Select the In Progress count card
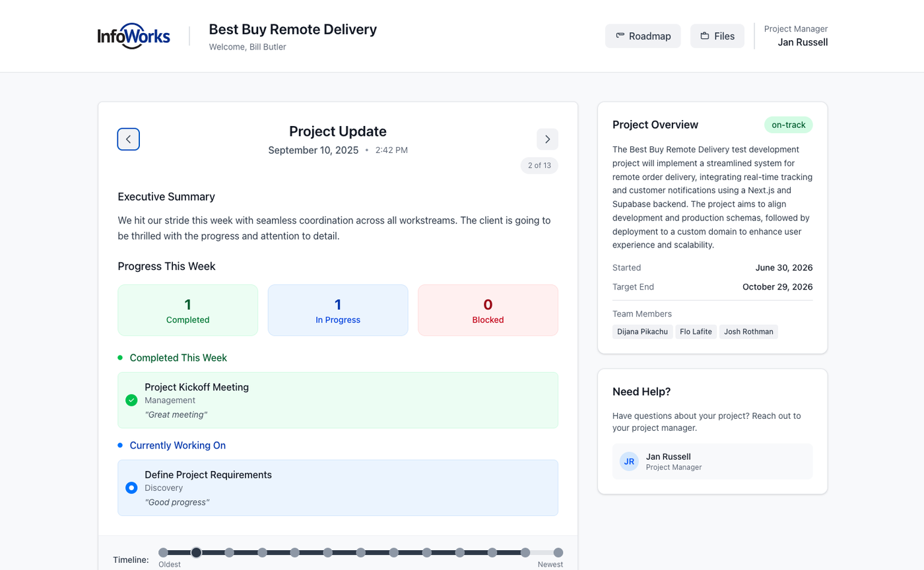 pos(338,310)
